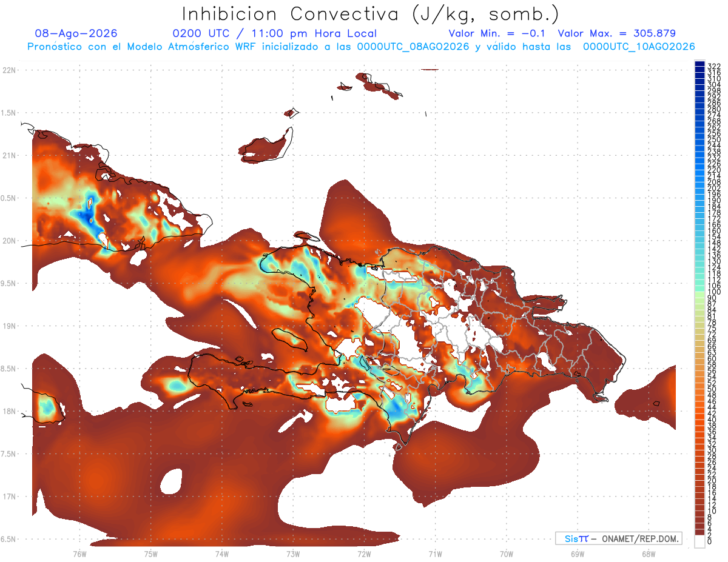Click the "73W" longitude label
Image resolution: width=728 pixels, height=562 pixels.
pyautogui.click(x=293, y=554)
